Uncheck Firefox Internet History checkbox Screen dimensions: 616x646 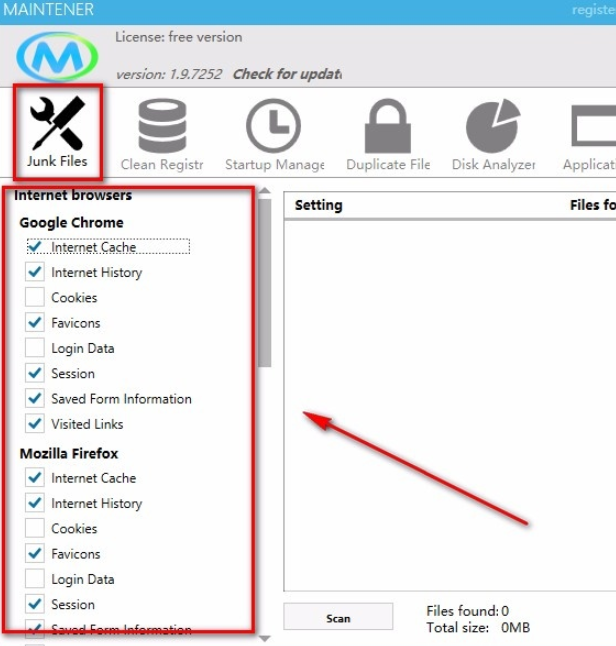[35, 503]
